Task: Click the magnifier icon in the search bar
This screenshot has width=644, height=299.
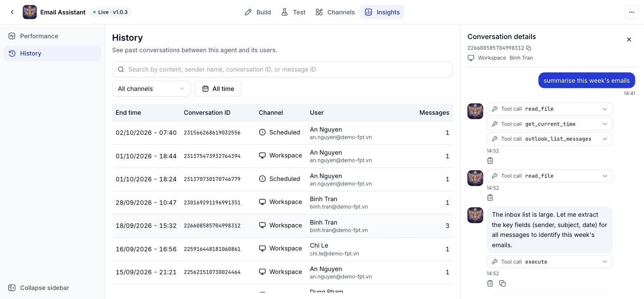Action: (121, 70)
